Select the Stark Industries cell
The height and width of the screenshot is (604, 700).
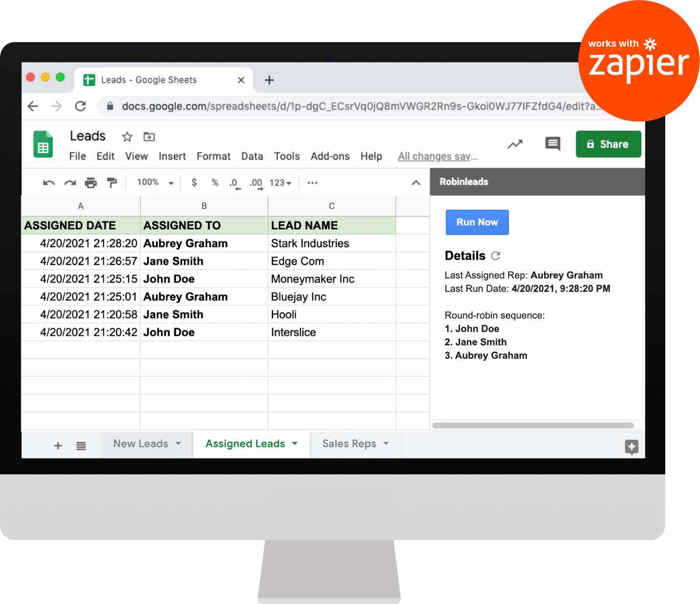coord(332,243)
